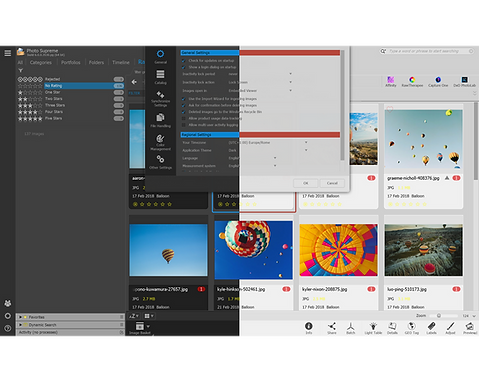Screen dimensions: 479x381
Task: Switch to the Timeline tab
Action: click(121, 62)
